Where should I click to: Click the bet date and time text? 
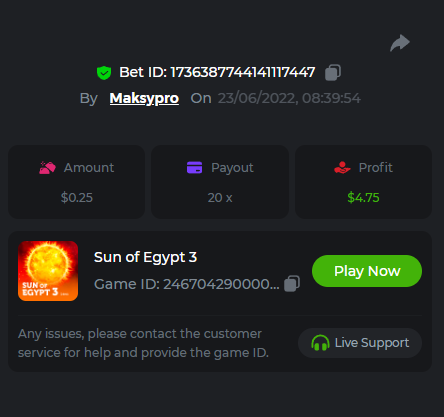(289, 98)
